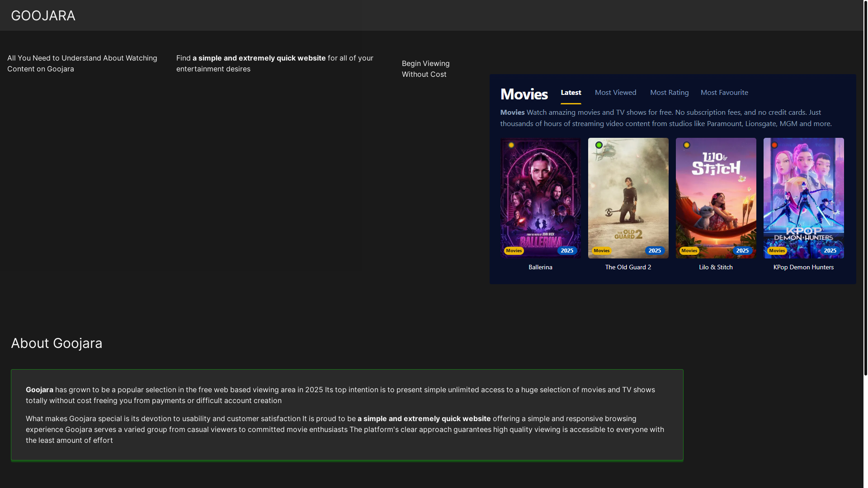The width and height of the screenshot is (868, 488).
Task: Open the Ballerina movie poster
Action: click(x=540, y=198)
